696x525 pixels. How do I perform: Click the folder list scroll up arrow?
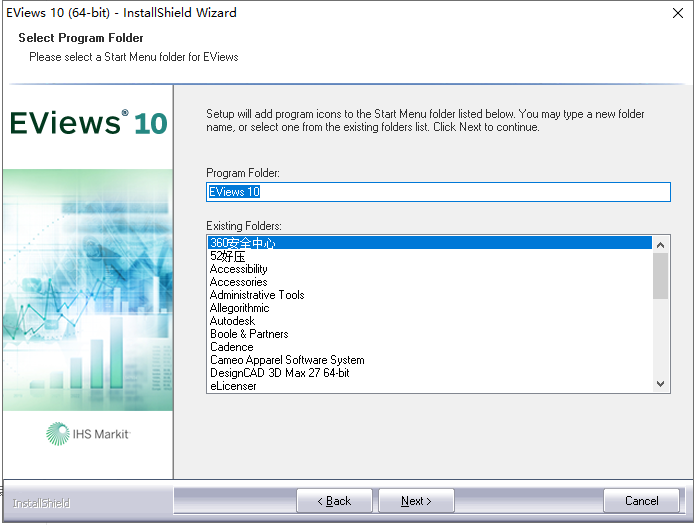click(660, 243)
